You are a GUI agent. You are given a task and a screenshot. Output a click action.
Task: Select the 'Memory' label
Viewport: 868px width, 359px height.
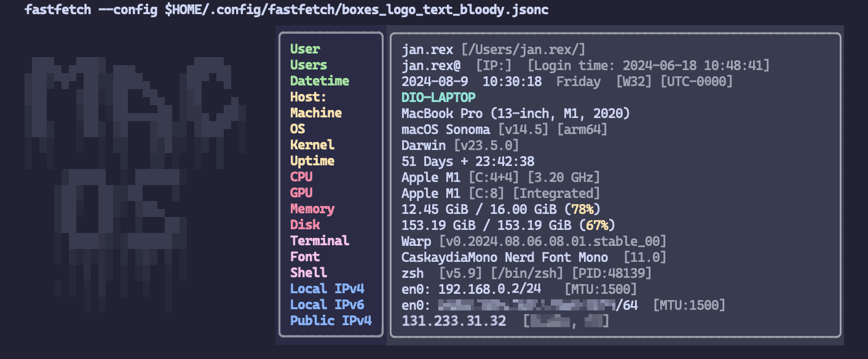click(312, 209)
